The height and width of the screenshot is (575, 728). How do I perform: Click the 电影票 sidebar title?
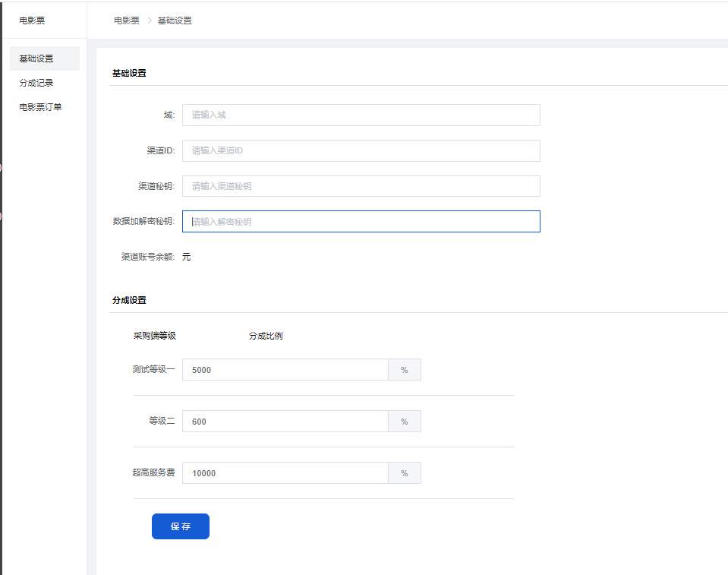(x=32, y=21)
